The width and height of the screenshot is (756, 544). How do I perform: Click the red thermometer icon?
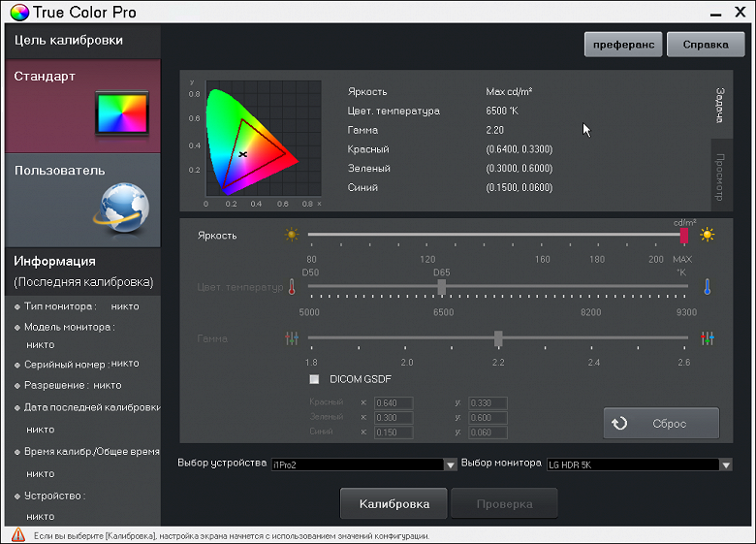pos(291,287)
